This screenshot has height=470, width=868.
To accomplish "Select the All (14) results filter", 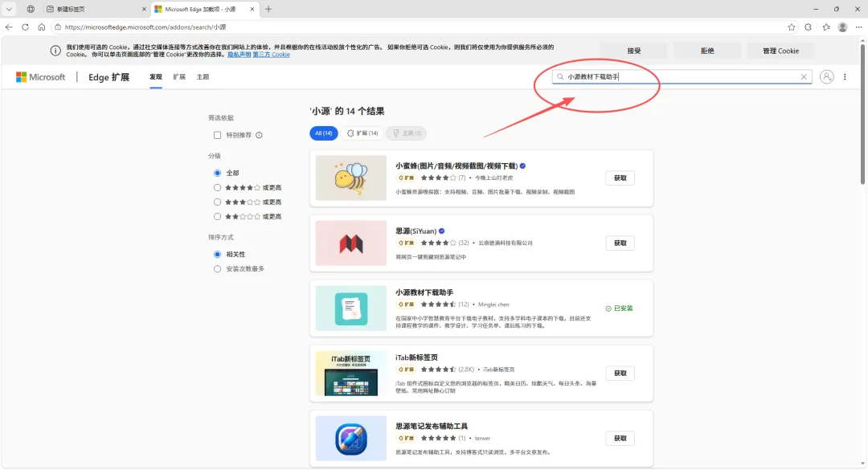I will pyautogui.click(x=324, y=133).
